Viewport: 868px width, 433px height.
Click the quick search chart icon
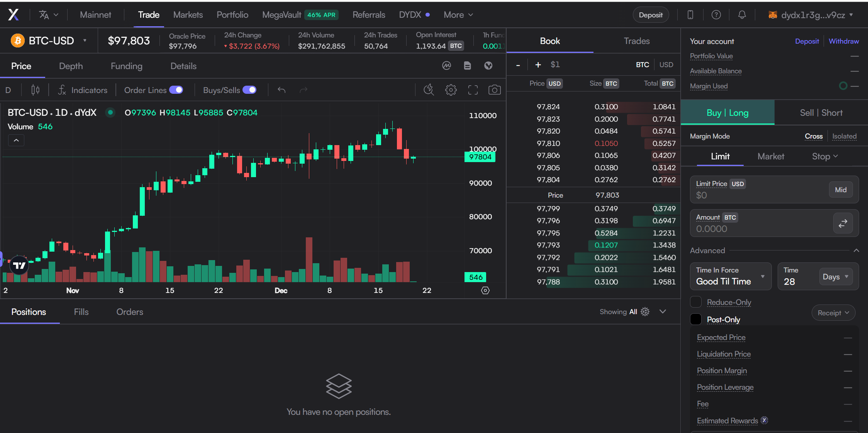tap(429, 90)
